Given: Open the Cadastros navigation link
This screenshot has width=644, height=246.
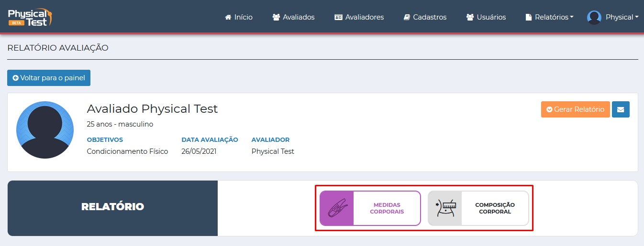Looking at the screenshot, I should tap(429, 17).
